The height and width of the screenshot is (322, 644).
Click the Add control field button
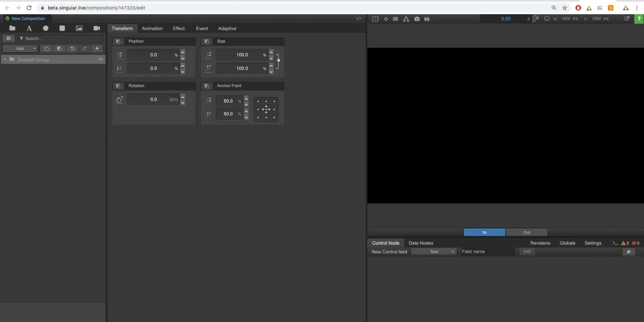(527, 252)
